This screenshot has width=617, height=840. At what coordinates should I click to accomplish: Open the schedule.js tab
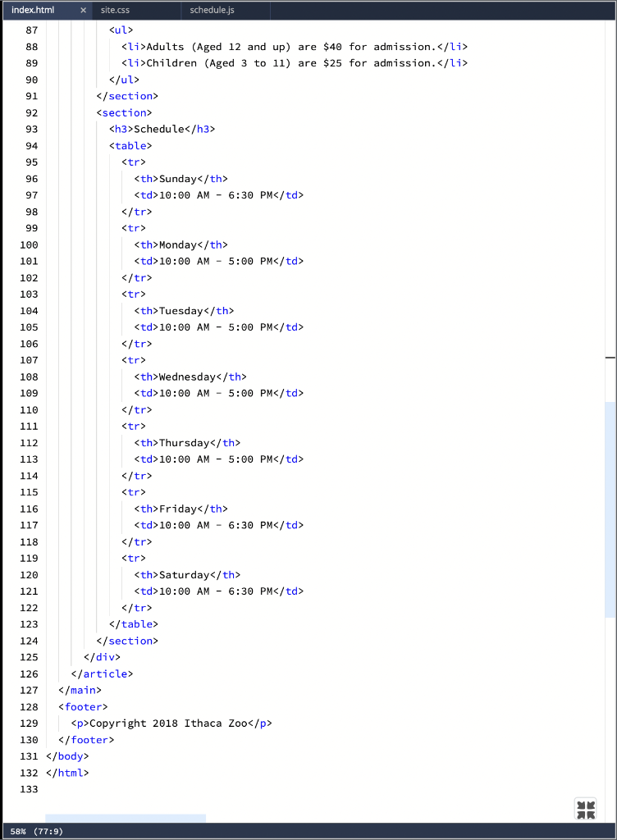tap(212, 10)
